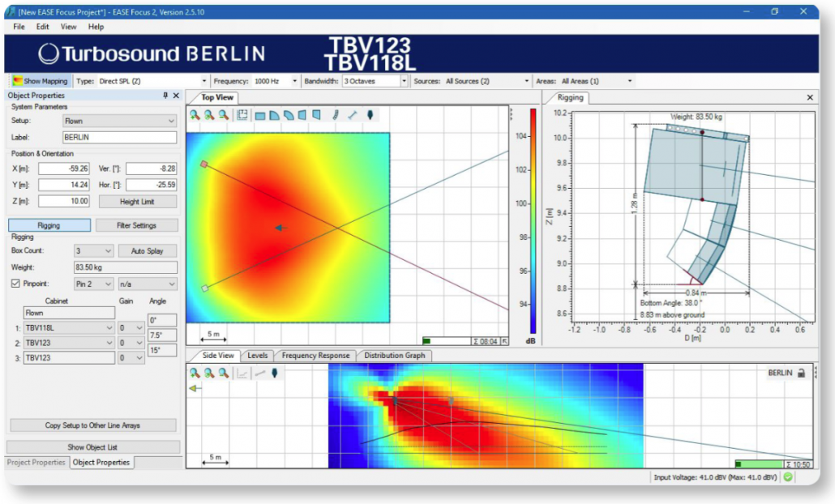Click the dB color scale bar
Screen dimensions: 835x504
533,221
